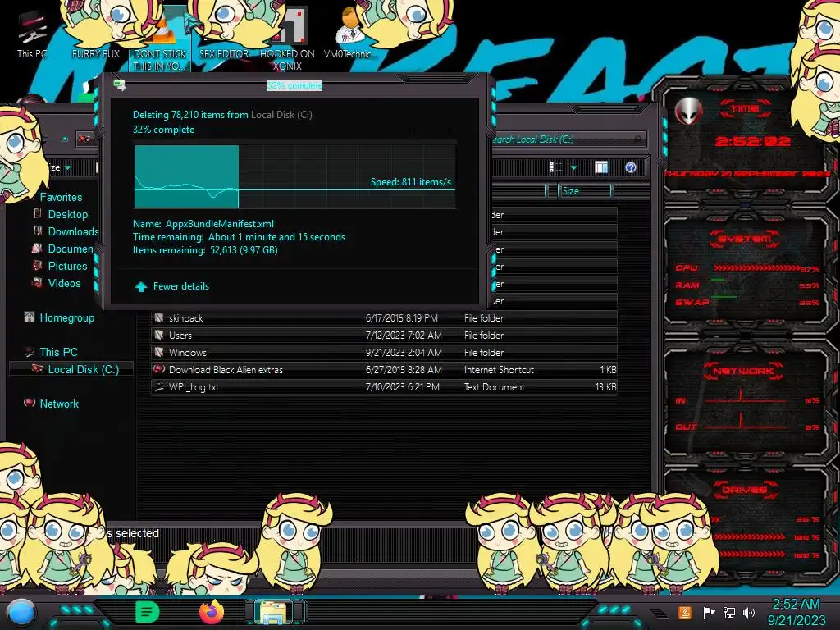The width and height of the screenshot is (840, 630).
Task: Click the DRIVES gadget header
Action: pyautogui.click(x=745, y=490)
